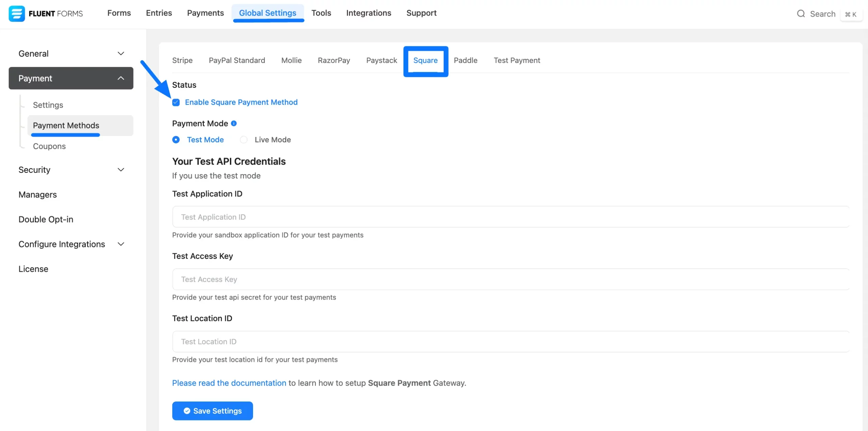Select the Live Mode radio button

pyautogui.click(x=243, y=140)
